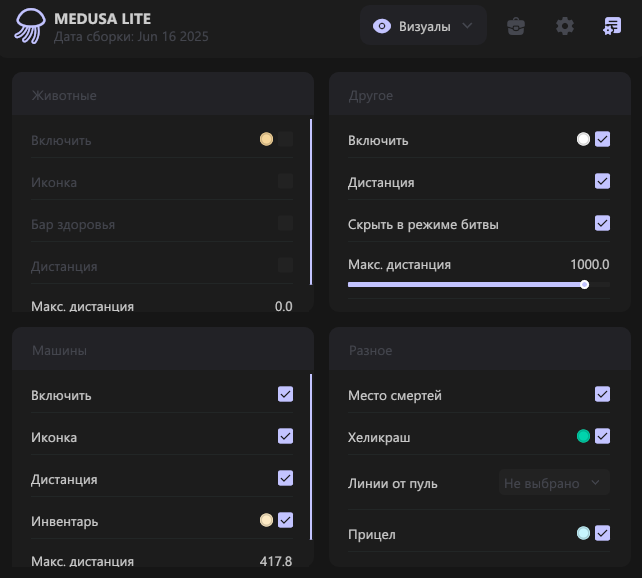Click the light blue Прицел color swatch

point(583,534)
